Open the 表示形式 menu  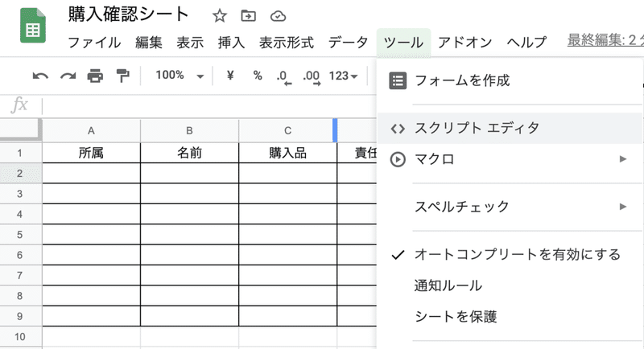click(287, 43)
